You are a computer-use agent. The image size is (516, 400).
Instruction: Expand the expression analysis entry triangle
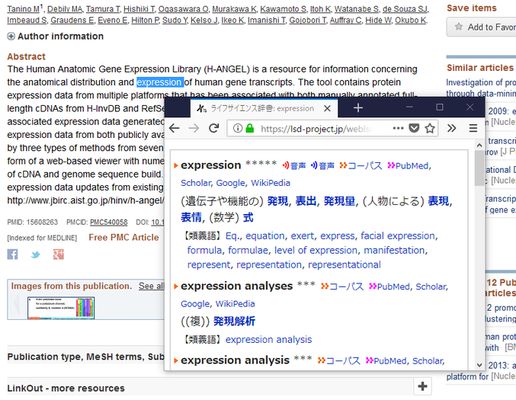pos(176,361)
